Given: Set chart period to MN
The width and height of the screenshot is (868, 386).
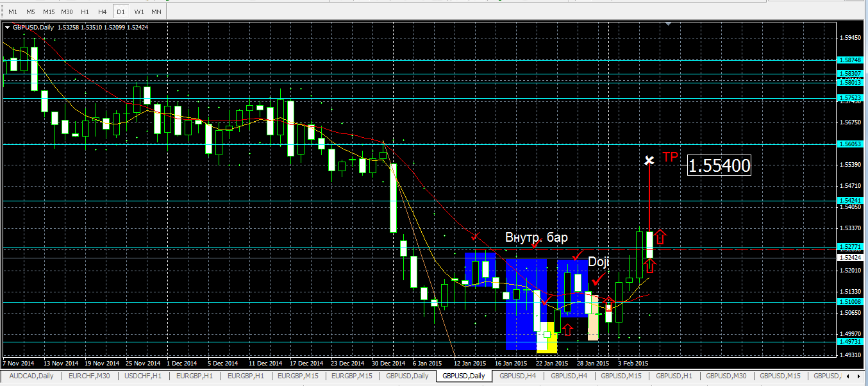Looking at the screenshot, I should (156, 12).
